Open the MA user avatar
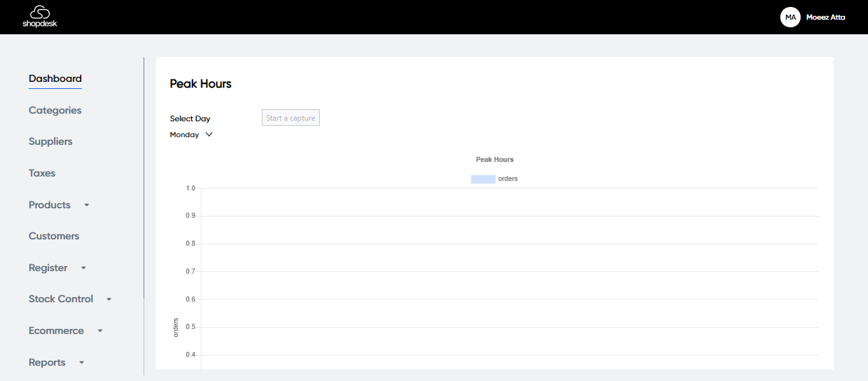 pos(790,17)
